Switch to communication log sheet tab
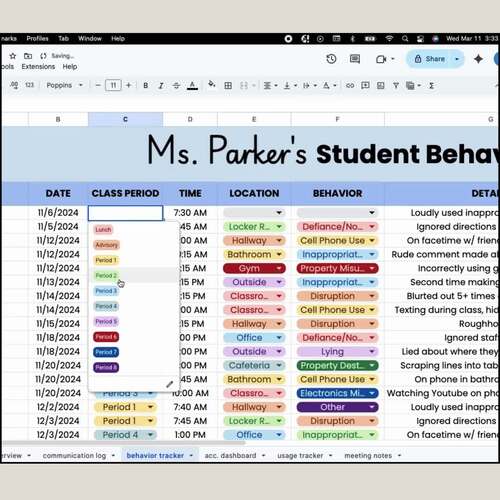The height and width of the screenshot is (500, 500). [74, 456]
